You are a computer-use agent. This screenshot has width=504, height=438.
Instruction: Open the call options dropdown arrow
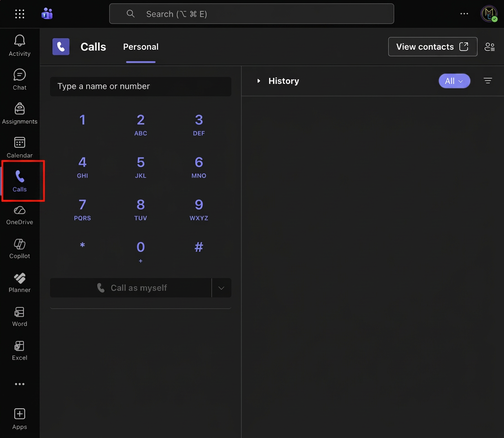pos(221,288)
